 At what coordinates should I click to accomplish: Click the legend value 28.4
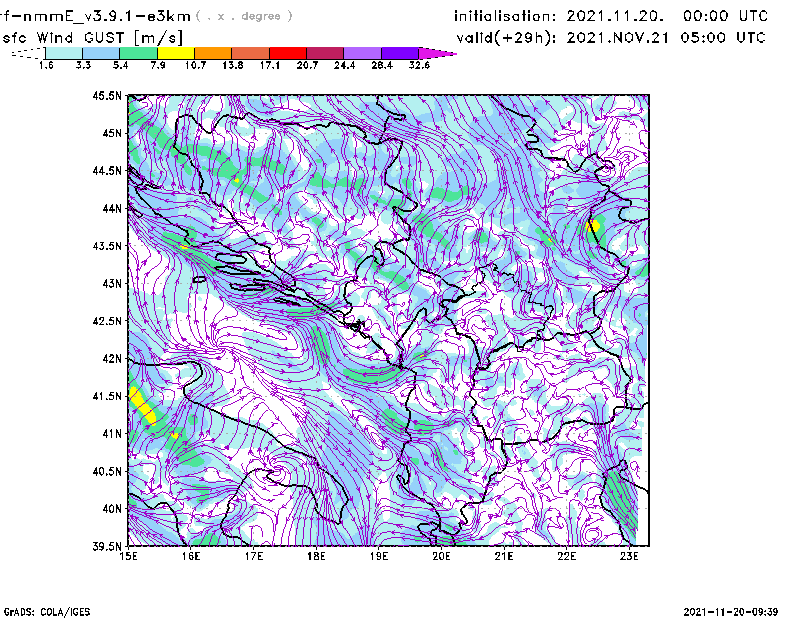[x=382, y=65]
